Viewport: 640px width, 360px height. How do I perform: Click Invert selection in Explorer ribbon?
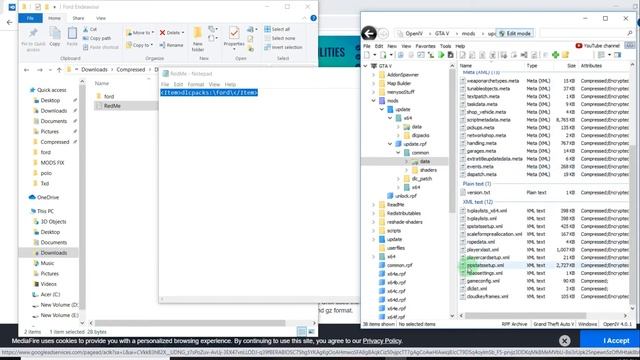[283, 47]
